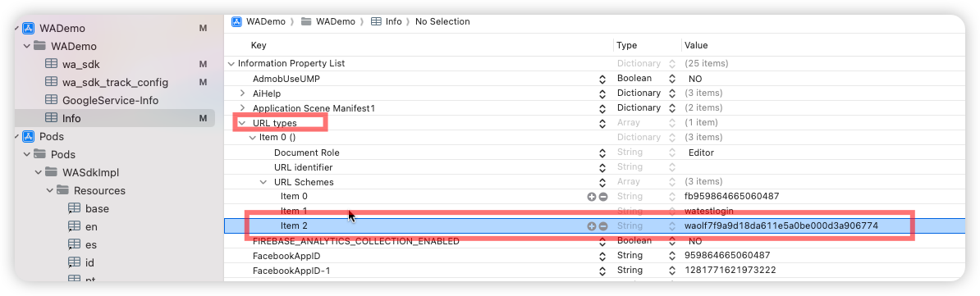This screenshot has width=980, height=296.
Task: Click the minus icon on Item 2 row
Action: tap(603, 226)
